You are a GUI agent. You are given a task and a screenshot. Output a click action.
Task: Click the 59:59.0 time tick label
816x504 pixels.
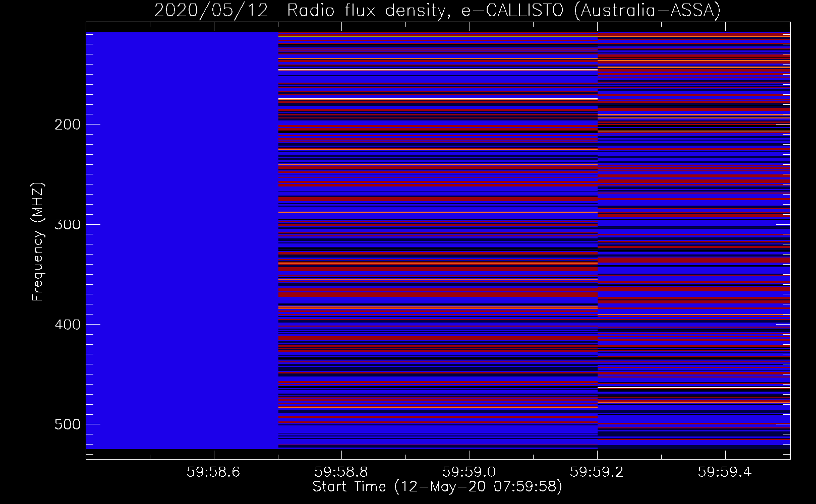click(x=469, y=472)
